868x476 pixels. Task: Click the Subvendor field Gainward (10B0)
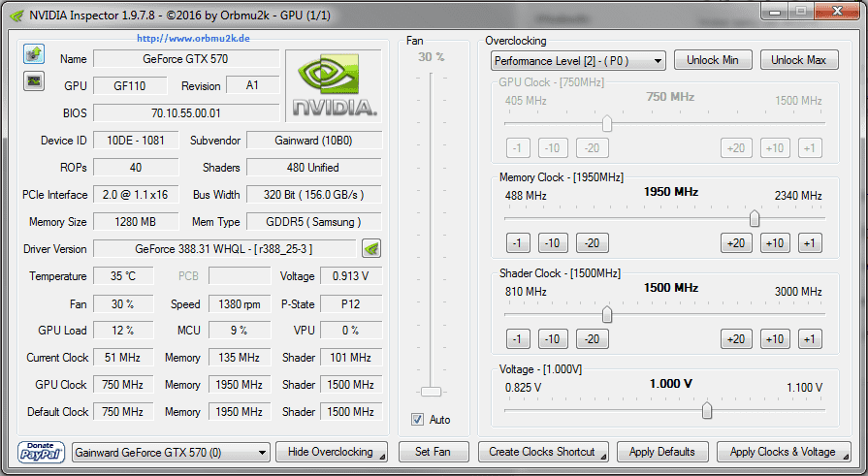pos(314,140)
